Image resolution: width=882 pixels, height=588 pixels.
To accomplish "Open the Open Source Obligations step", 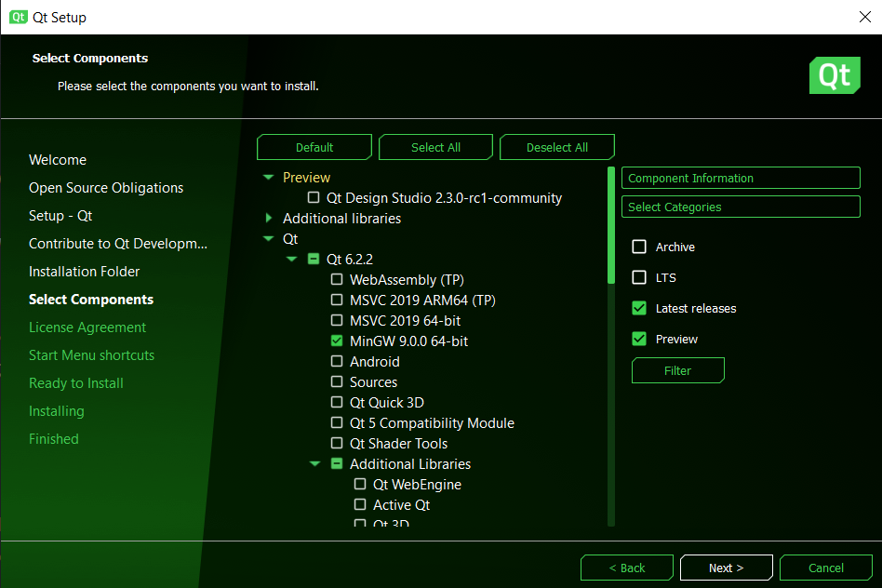I will [106, 188].
